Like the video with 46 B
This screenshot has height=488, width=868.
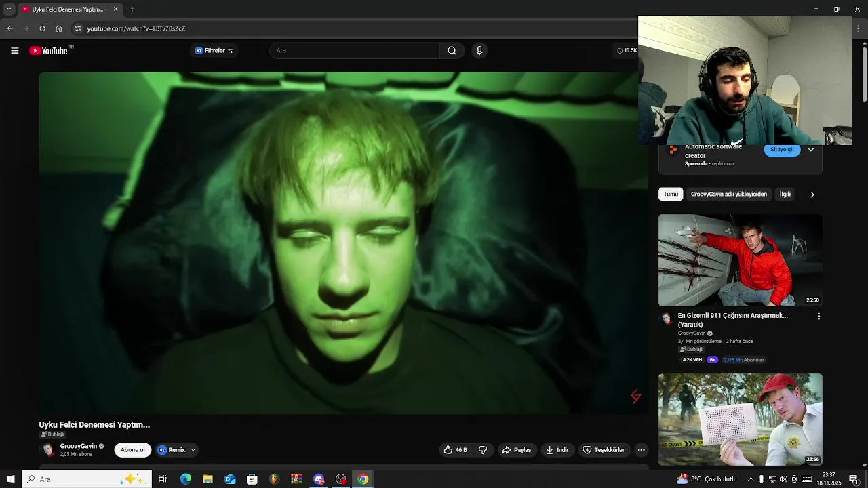456,450
